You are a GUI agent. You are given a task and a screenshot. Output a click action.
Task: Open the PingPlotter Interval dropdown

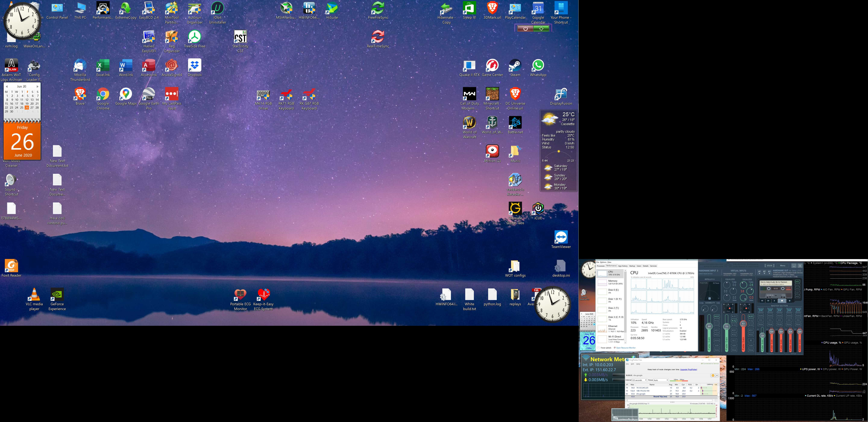[x=640, y=380]
